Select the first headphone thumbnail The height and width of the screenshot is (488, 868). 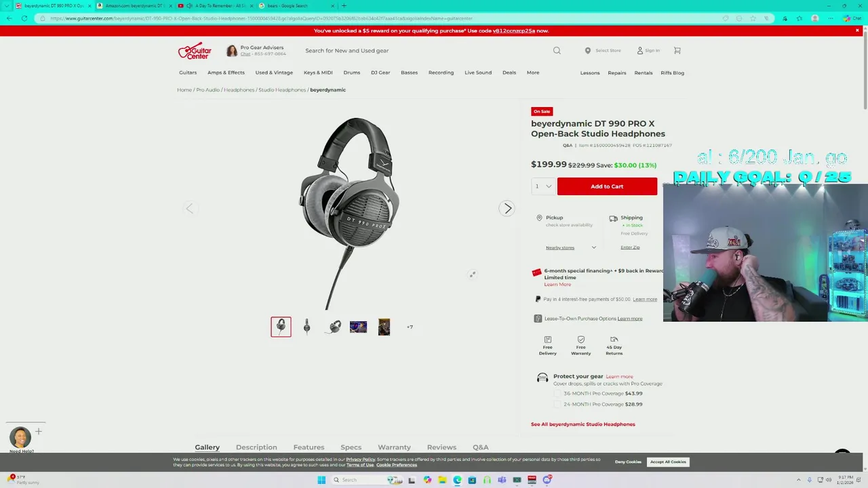pos(281,327)
